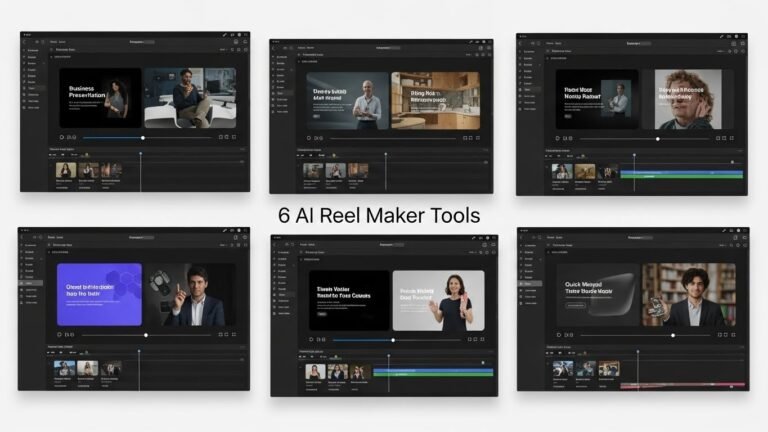The image size is (768, 432).
Task: Select the blue track clip in curly-haired man window
Action: (x=681, y=172)
